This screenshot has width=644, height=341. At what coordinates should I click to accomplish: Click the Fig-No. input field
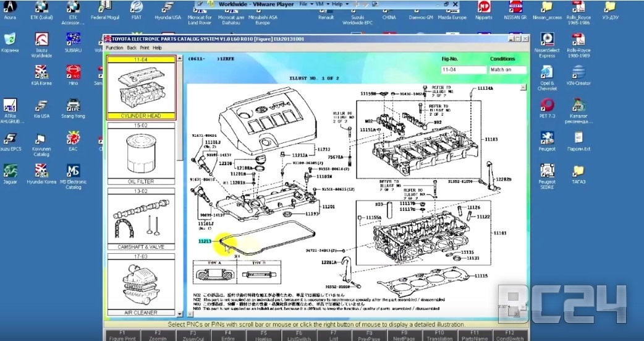[x=460, y=70]
